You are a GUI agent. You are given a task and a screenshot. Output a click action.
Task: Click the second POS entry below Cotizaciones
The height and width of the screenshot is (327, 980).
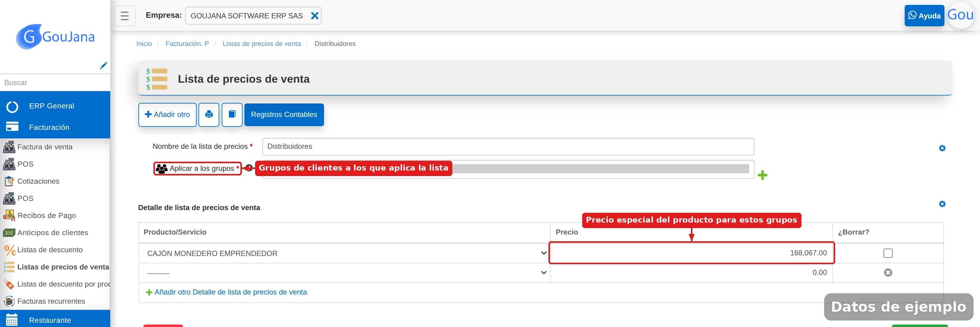coord(25,198)
